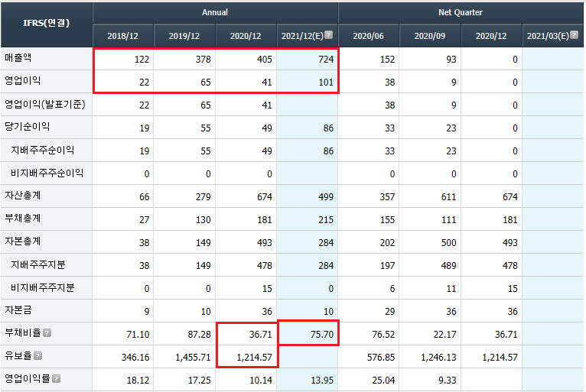Screen dimensions: 586x392
Task: Select the 18.12 operating margin cell
Action: tap(123, 380)
